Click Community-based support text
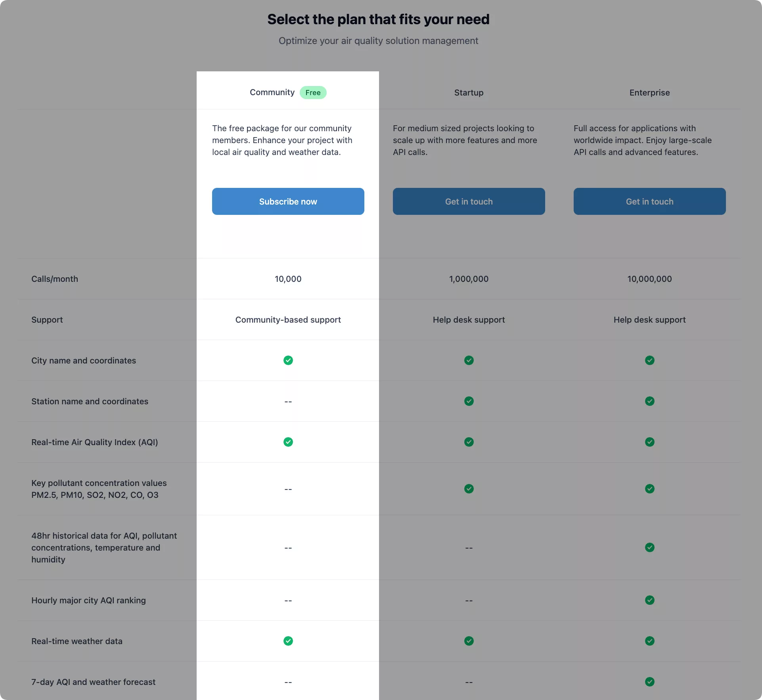The height and width of the screenshot is (700, 762). coord(288,319)
